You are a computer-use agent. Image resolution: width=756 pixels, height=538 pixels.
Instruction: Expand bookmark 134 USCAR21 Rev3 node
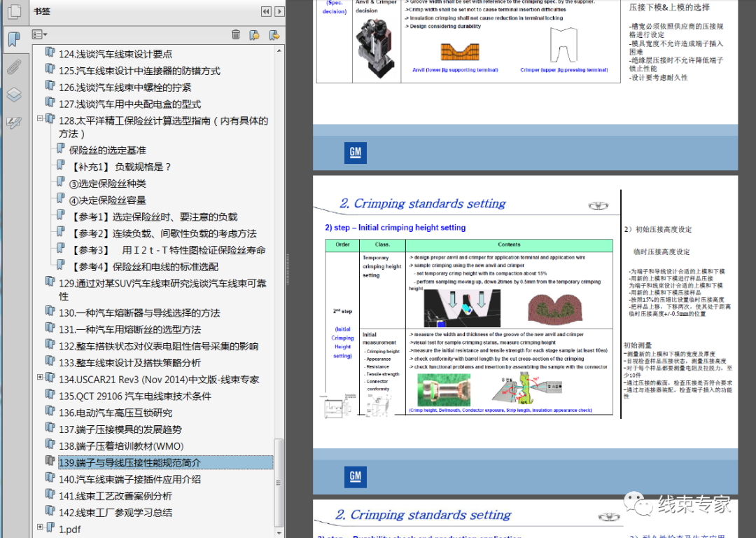41,377
